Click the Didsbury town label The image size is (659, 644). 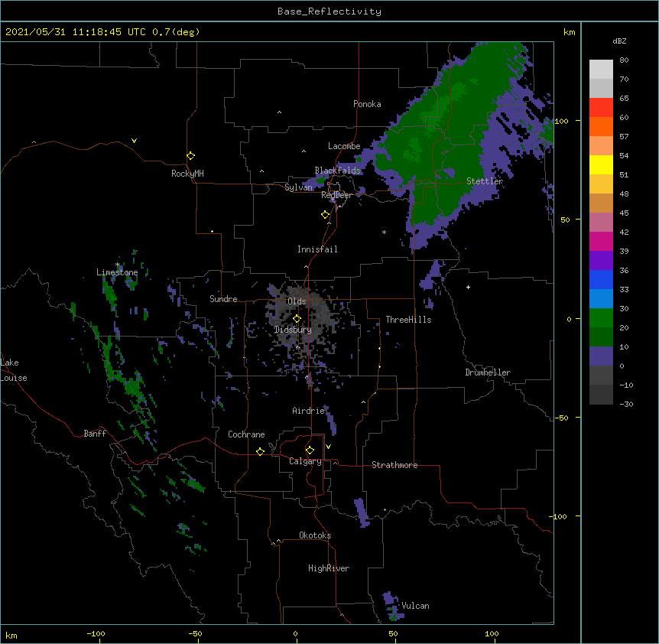(293, 330)
